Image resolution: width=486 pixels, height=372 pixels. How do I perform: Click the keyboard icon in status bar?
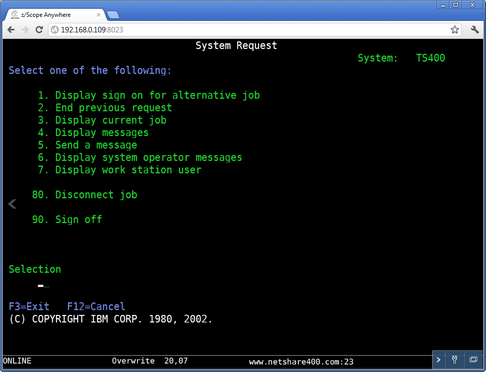(x=473, y=360)
